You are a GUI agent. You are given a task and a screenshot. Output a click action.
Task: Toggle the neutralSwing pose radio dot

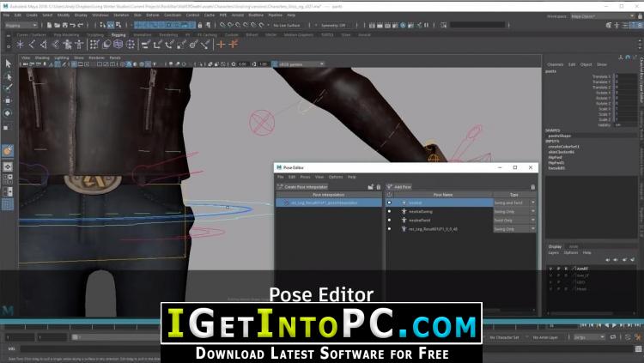coord(389,211)
